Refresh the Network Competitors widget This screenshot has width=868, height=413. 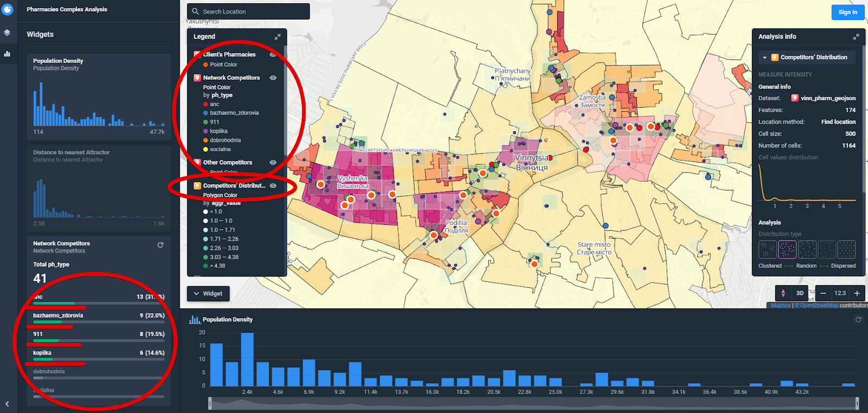pyautogui.click(x=160, y=245)
